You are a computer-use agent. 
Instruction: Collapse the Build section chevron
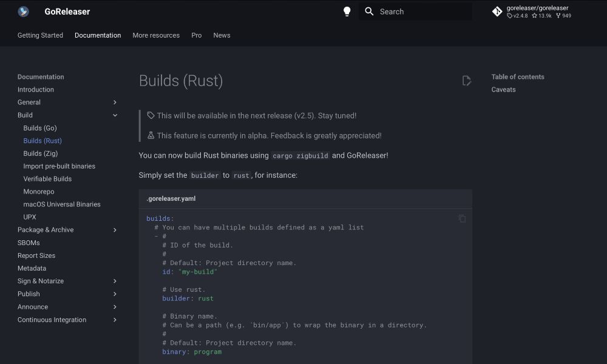tap(115, 115)
